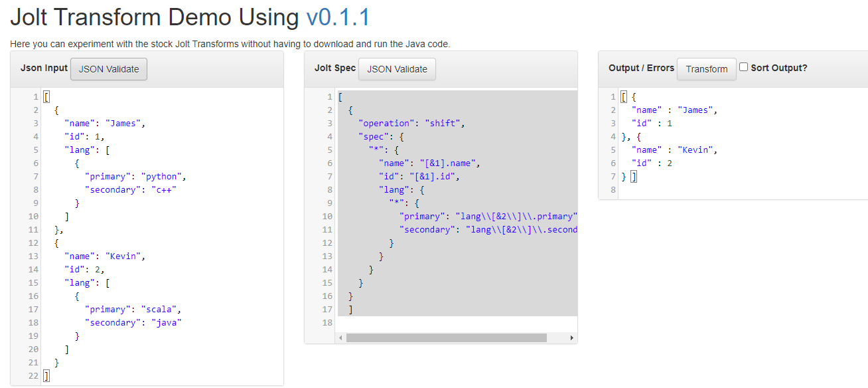
Task: Click the "lang": { line in Jolt Spec
Action: click(x=401, y=190)
